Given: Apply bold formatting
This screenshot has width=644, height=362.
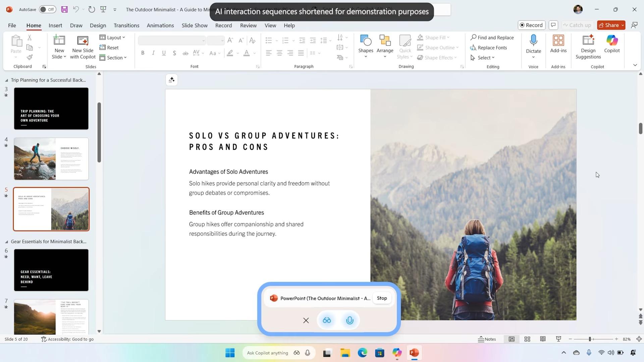Looking at the screenshot, I should click(143, 53).
